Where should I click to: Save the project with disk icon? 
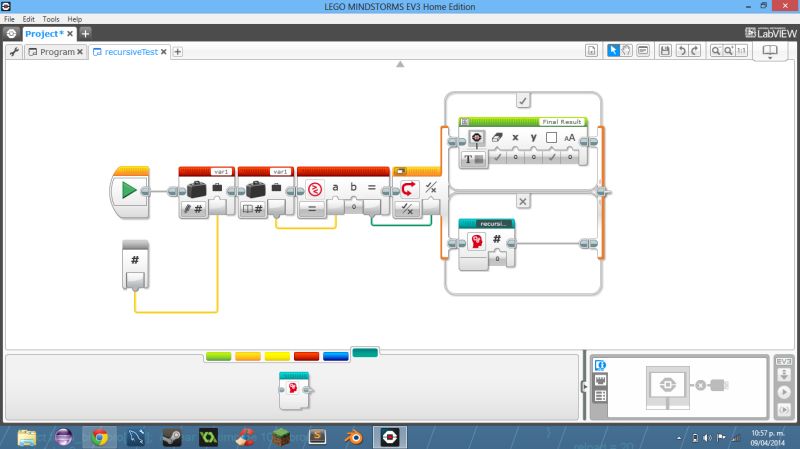[665, 50]
